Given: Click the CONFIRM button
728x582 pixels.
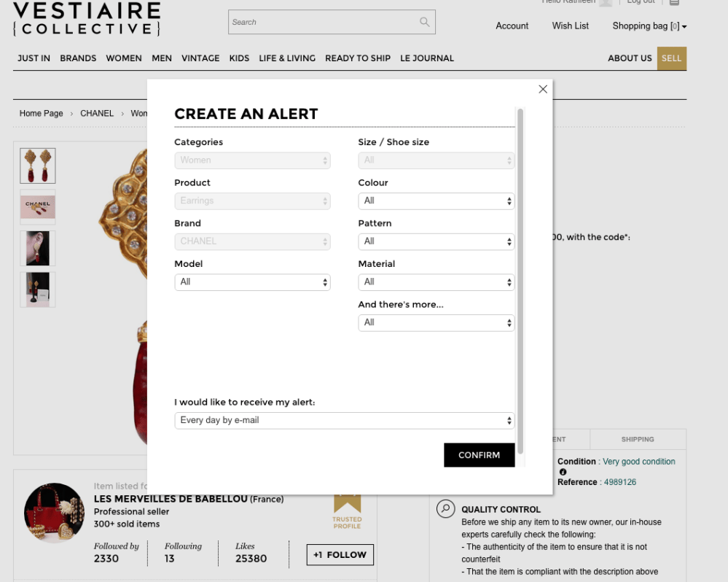Looking at the screenshot, I should tap(480, 455).
